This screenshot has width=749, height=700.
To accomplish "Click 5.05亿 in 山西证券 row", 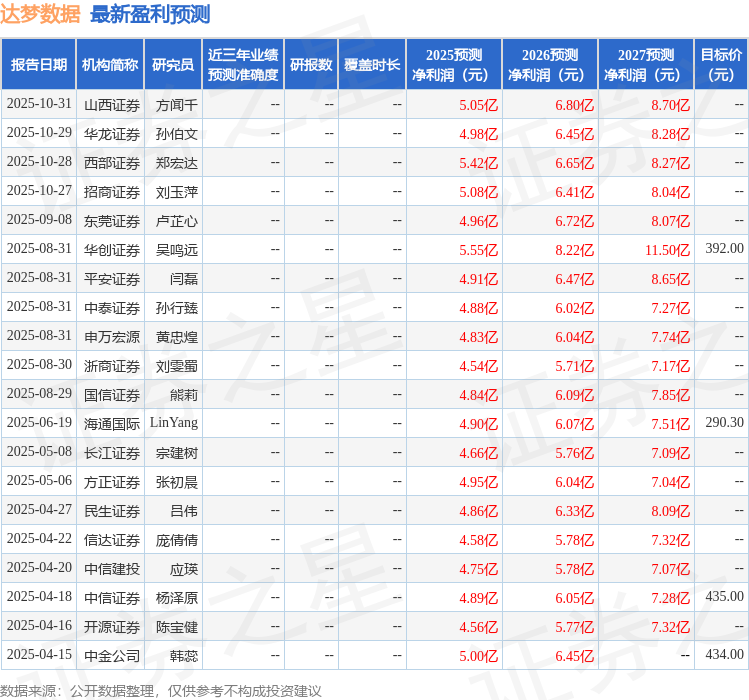I will 478,105.
